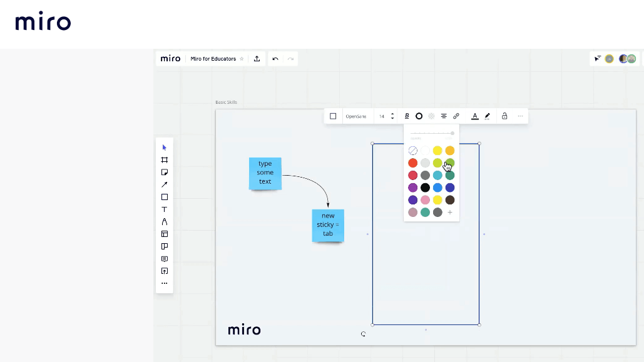Click the yellow-ringed collaborator avatar

[610, 59]
